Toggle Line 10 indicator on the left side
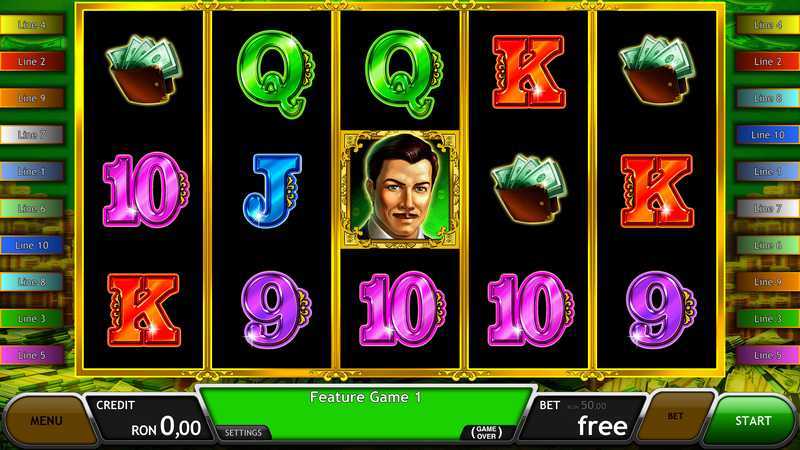The image size is (800, 450). [x=32, y=245]
